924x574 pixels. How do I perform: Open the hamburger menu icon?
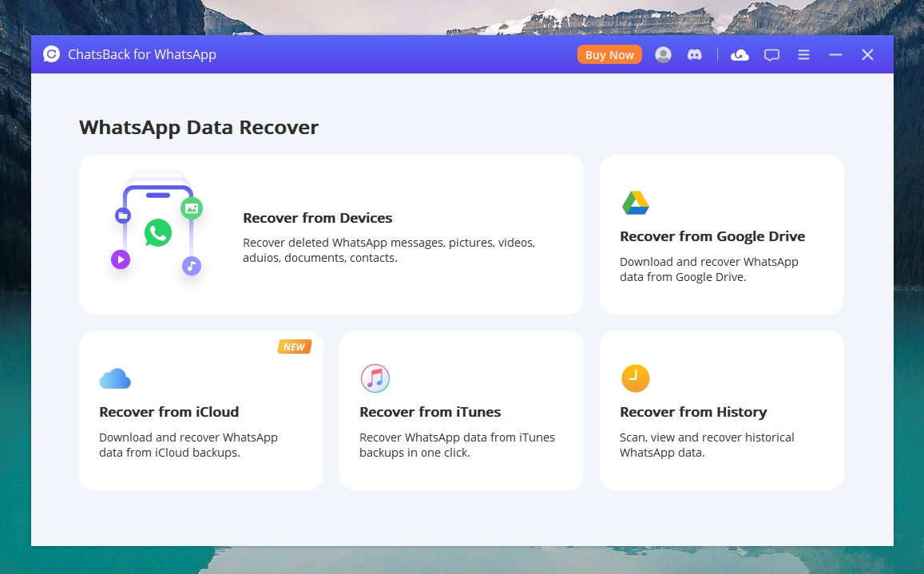tap(803, 55)
